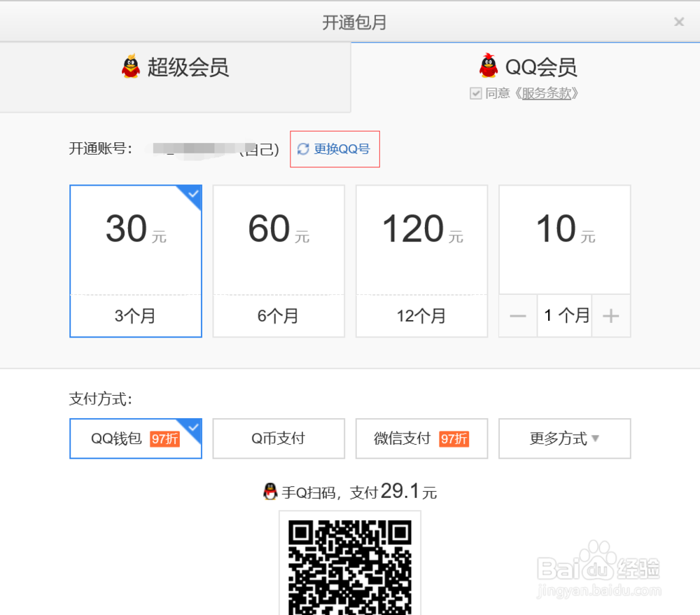Click the minus stepper on 1个月 quantity

[x=518, y=315]
